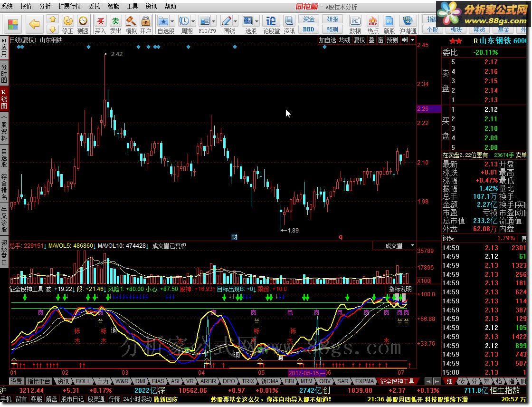532x407 pixels.
Task: Click the skip-to-end arrow icon in chart header
Action: [405, 40]
